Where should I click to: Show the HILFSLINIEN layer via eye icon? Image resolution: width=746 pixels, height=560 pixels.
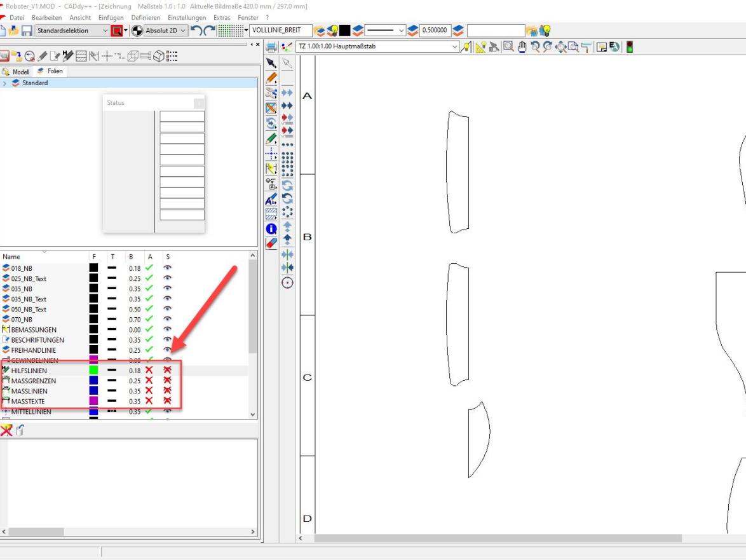pyautogui.click(x=168, y=371)
